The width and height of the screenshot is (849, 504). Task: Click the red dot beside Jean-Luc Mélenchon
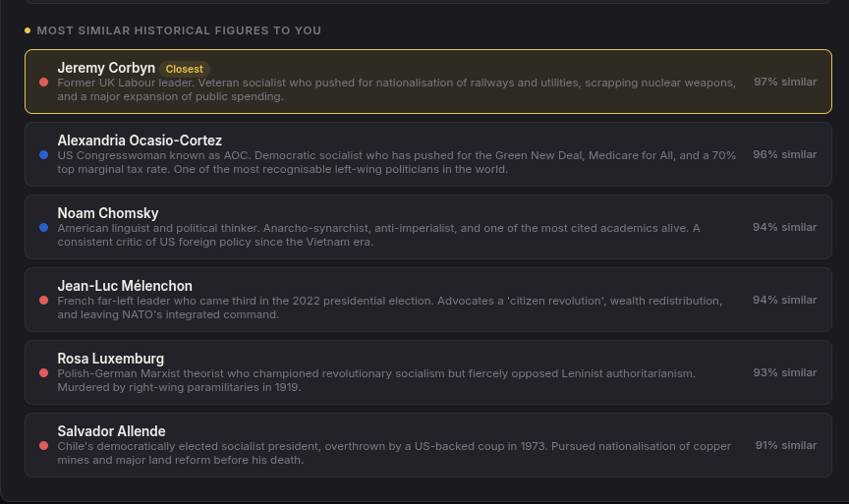point(44,300)
